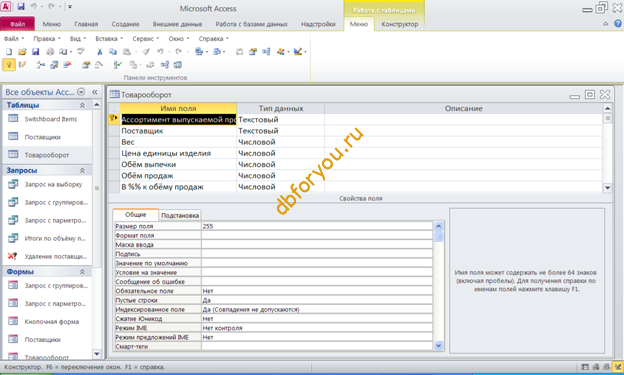Viewport: 624px width, 375px height.
Task: Click the View mode icon at toolbar end
Action: tap(298, 52)
